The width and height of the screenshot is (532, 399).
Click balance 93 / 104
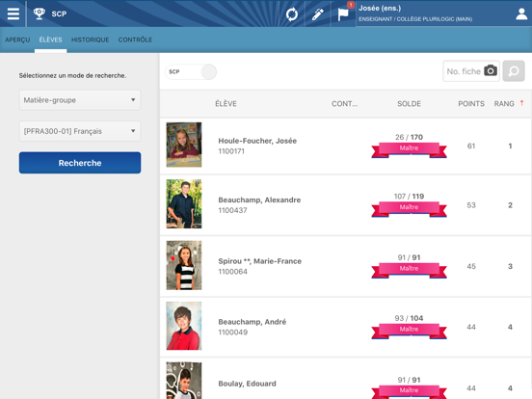point(409,318)
